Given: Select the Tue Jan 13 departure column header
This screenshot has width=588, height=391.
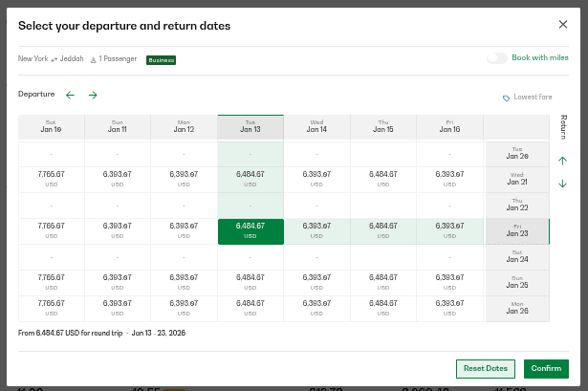Looking at the screenshot, I should (250, 127).
